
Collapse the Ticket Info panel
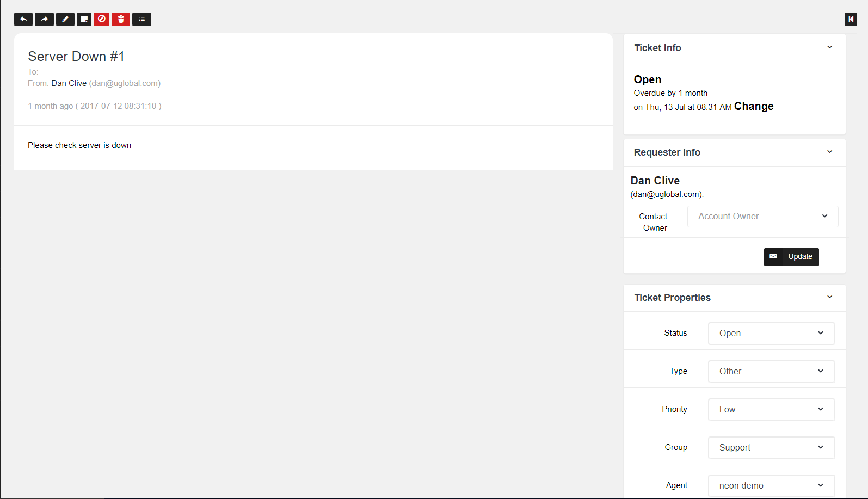[x=829, y=47]
